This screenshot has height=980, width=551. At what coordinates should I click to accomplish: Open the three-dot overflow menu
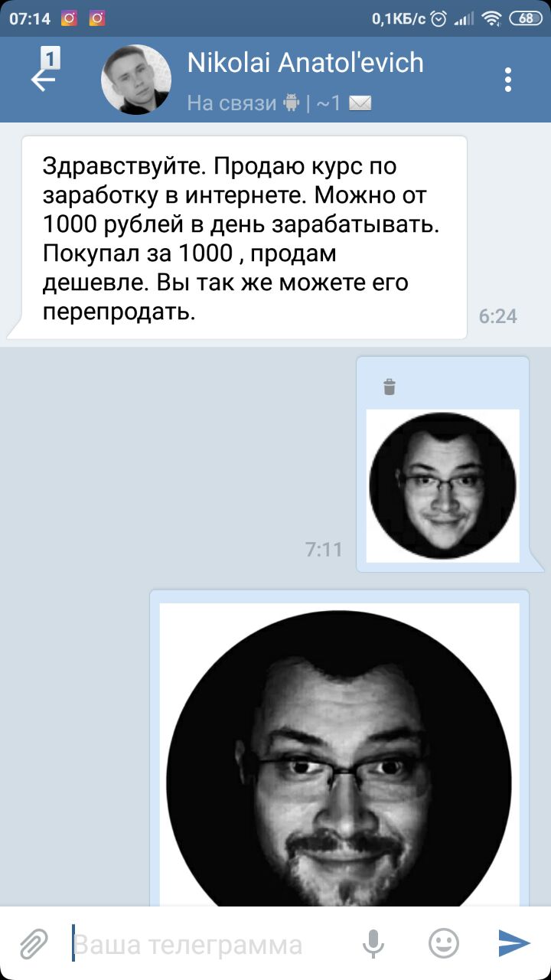click(x=508, y=80)
